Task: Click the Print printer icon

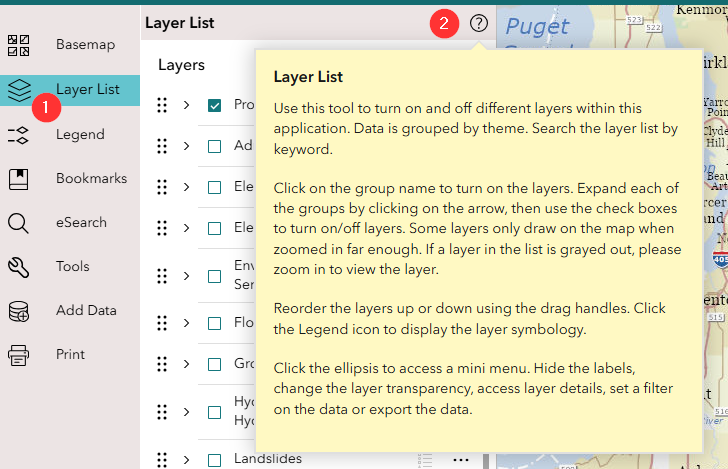Action: [19, 355]
